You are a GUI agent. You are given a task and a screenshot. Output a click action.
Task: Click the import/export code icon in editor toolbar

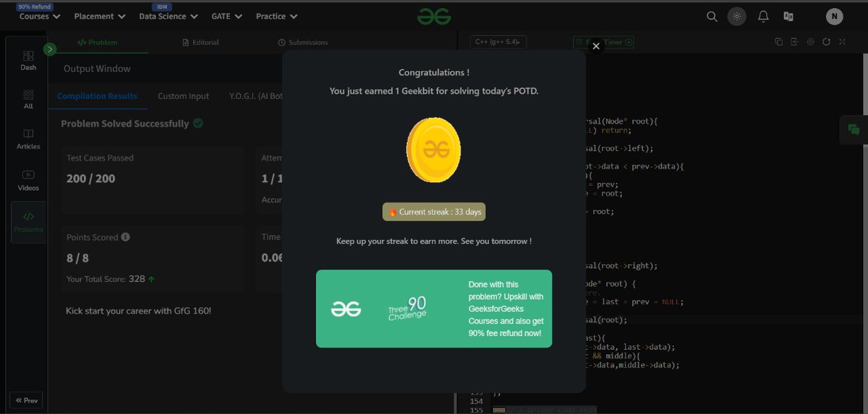click(x=794, y=42)
